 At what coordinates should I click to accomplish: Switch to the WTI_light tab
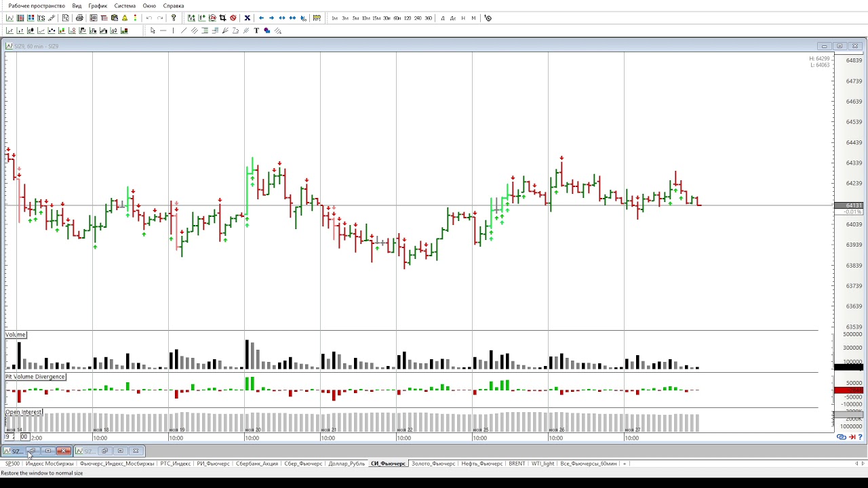(542, 464)
